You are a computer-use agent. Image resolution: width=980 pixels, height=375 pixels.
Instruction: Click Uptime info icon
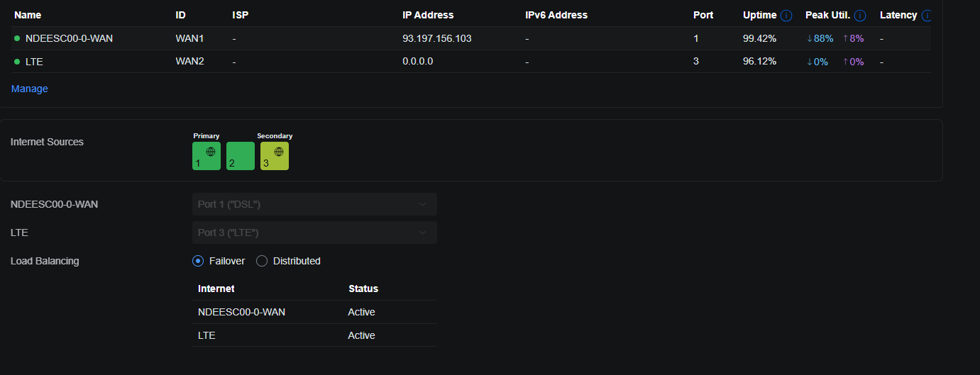[786, 16]
